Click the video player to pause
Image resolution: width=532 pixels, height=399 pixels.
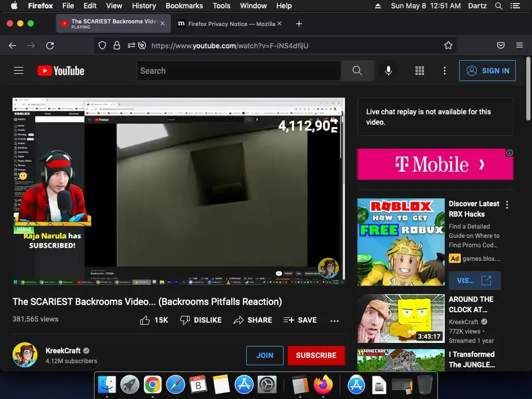(179, 191)
